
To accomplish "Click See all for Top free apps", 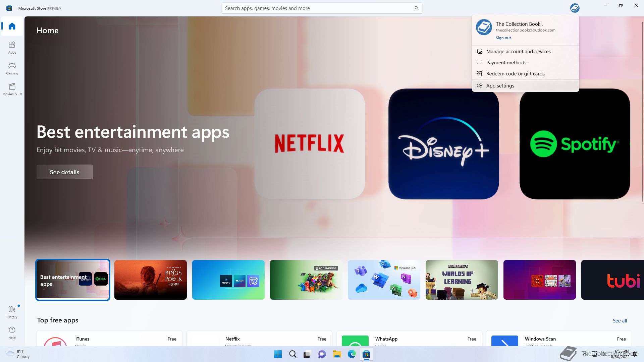I will point(620,321).
